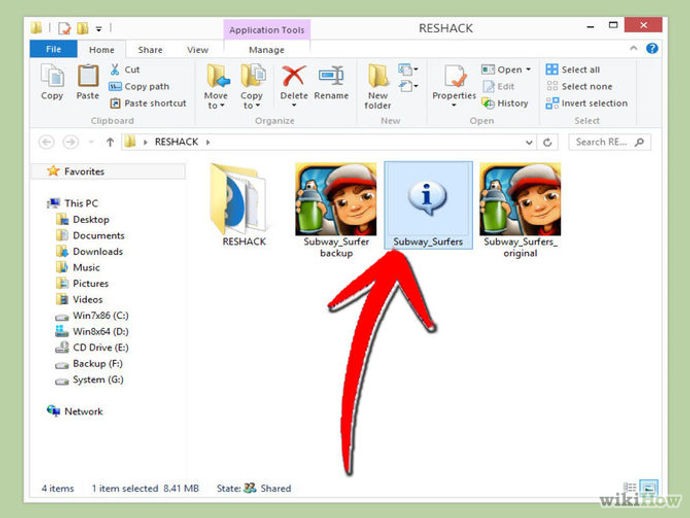Open the Copy to folder menu

(251, 87)
